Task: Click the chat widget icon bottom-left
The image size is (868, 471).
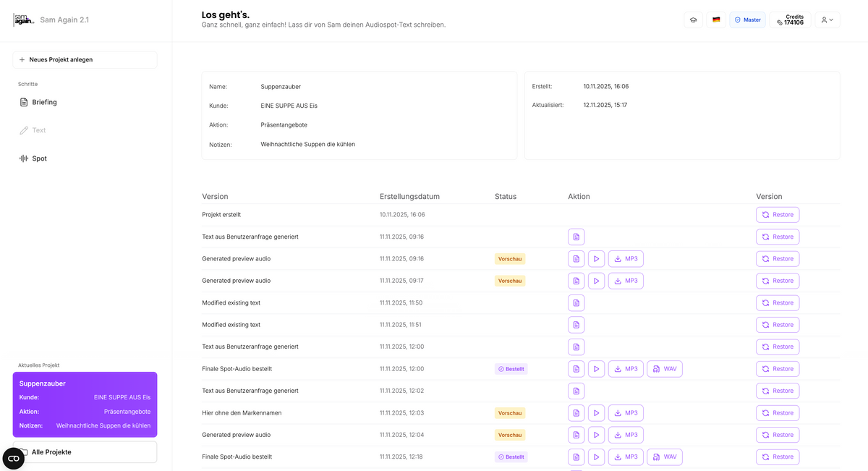Action: click(x=14, y=458)
